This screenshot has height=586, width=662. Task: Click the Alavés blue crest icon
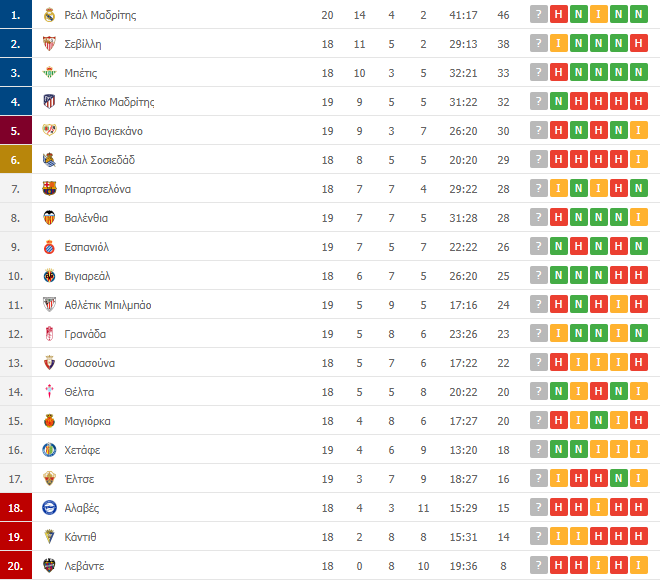coord(49,508)
